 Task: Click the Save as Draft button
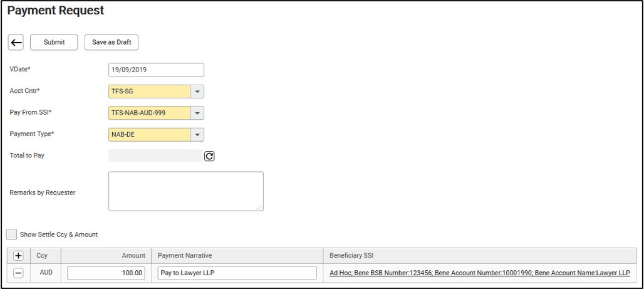point(112,43)
